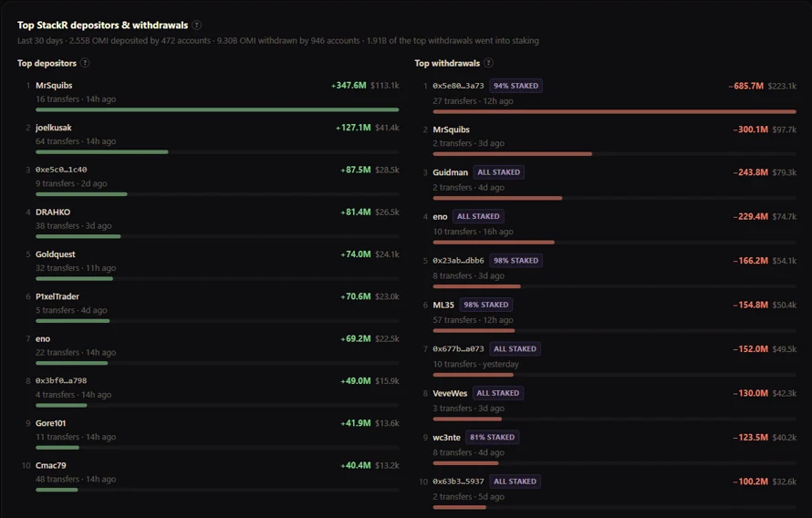Image resolution: width=812 pixels, height=518 pixels.
Task: Open depositor address 0xe5c0…1c40
Action: point(61,170)
